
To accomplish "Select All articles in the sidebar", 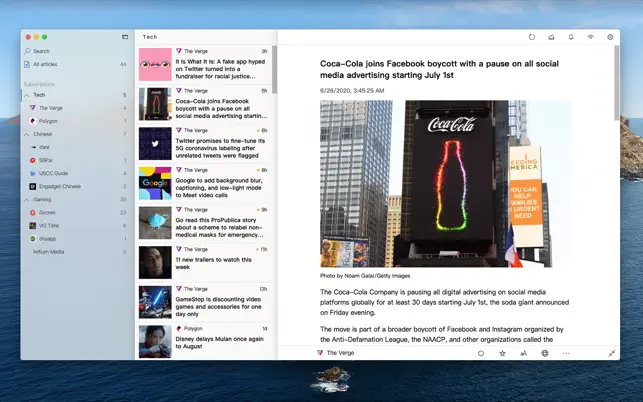I will (x=45, y=64).
